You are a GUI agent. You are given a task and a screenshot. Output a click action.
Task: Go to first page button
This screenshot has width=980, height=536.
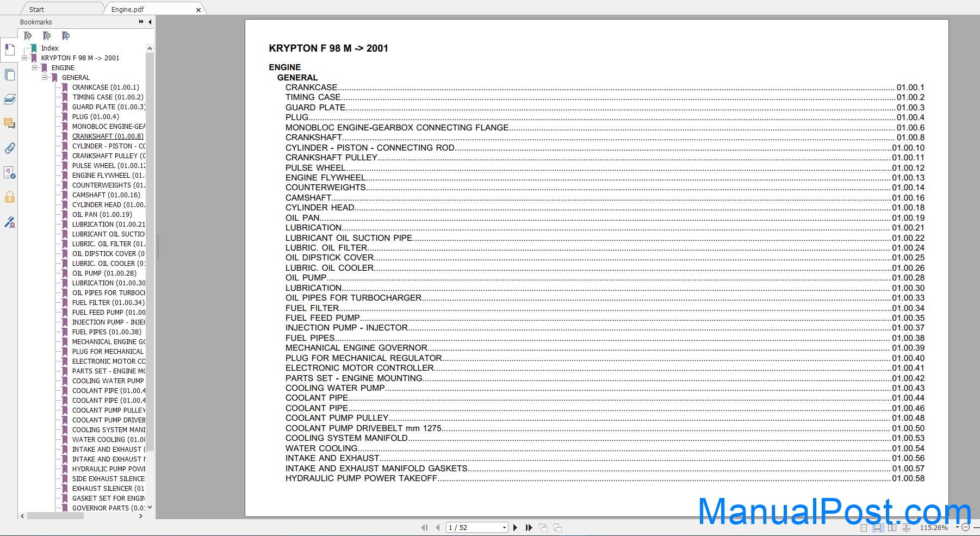coord(424,527)
